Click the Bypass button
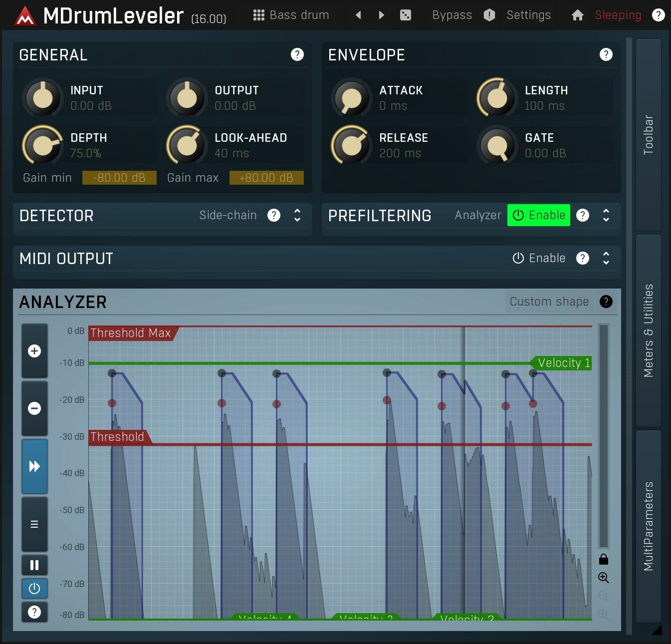This screenshot has height=644, width=671. (451, 15)
